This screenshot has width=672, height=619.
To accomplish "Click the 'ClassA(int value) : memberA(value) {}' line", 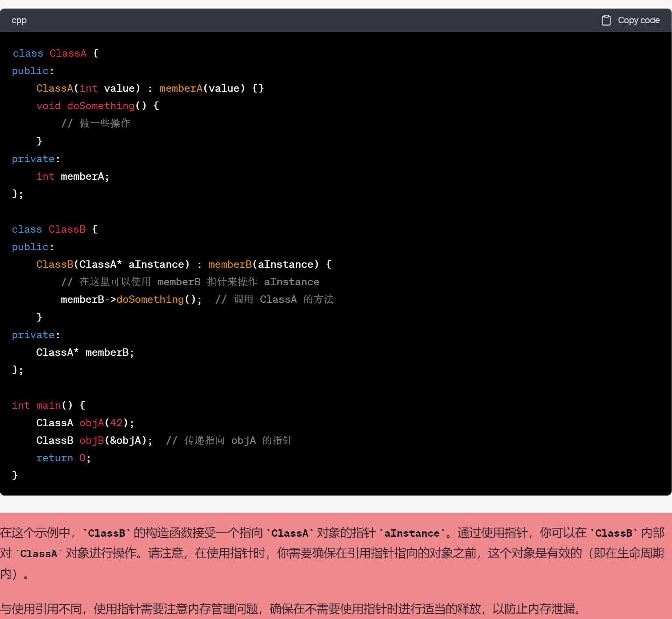I will (x=150, y=88).
